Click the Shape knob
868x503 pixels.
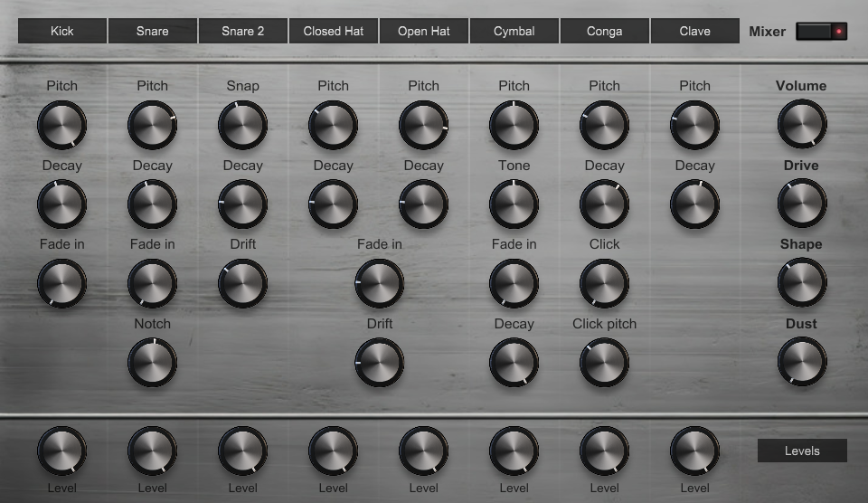tap(801, 282)
